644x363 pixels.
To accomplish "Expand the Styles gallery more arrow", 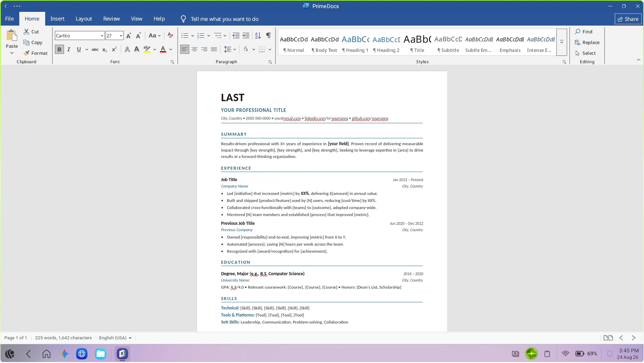I will click(561, 42).
